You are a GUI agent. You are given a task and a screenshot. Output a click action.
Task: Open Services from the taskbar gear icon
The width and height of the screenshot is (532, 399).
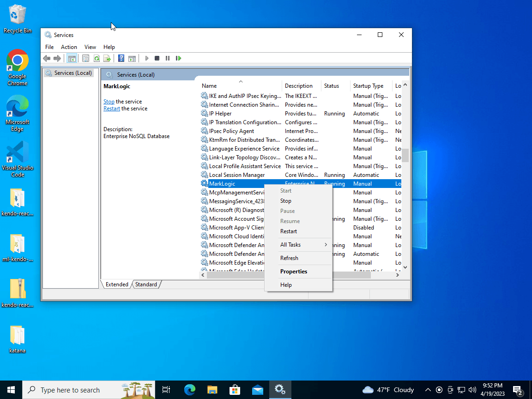point(280,390)
